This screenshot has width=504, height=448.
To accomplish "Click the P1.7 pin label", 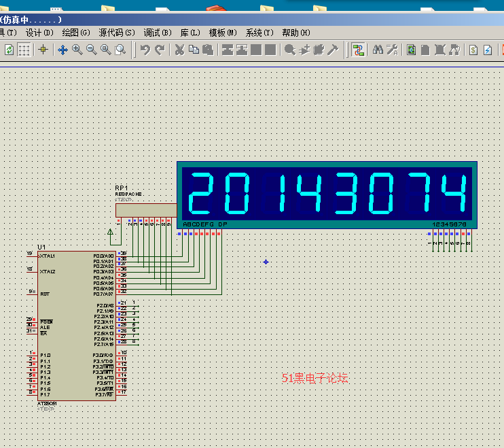I will click(45, 394).
